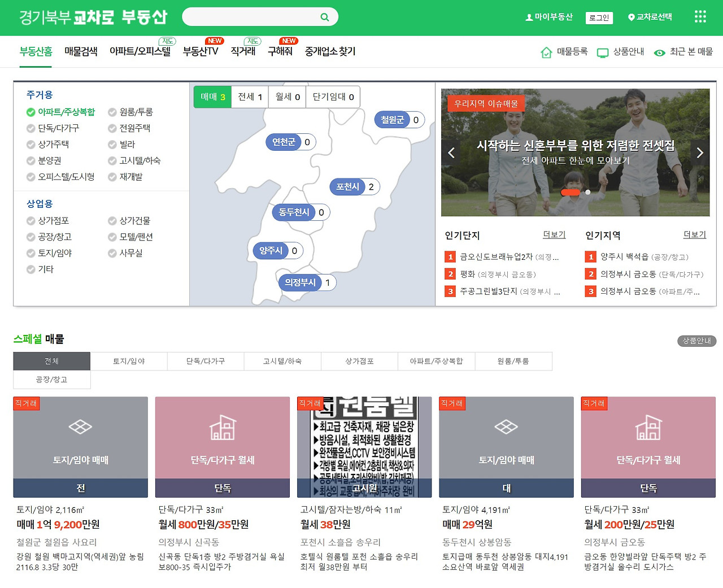Click the 마이부동산 user icon
Screen dimensions: 723x588
point(529,18)
